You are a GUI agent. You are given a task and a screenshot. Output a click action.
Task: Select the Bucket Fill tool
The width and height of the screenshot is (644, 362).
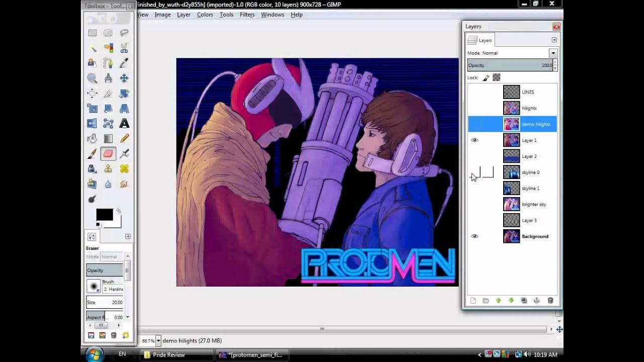tap(93, 139)
